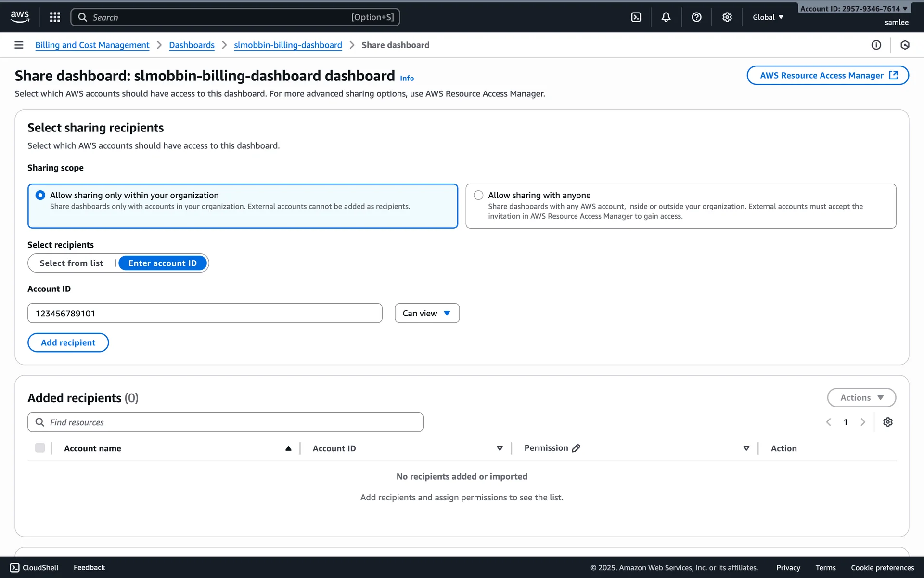Screen dimensions: 924x578
Task: Open the help question mark menu
Action: pyautogui.click(x=696, y=17)
